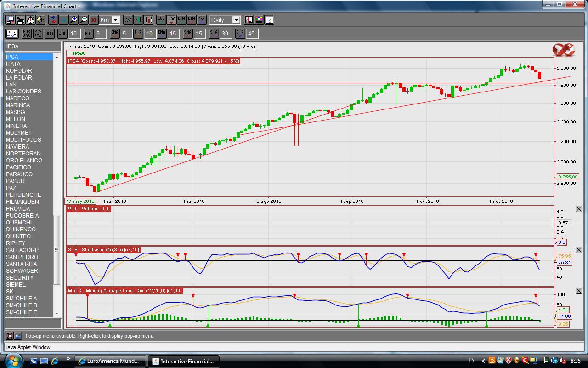Toggle the PAR SAR indicator
This screenshot has width=588, height=368.
click(x=27, y=34)
